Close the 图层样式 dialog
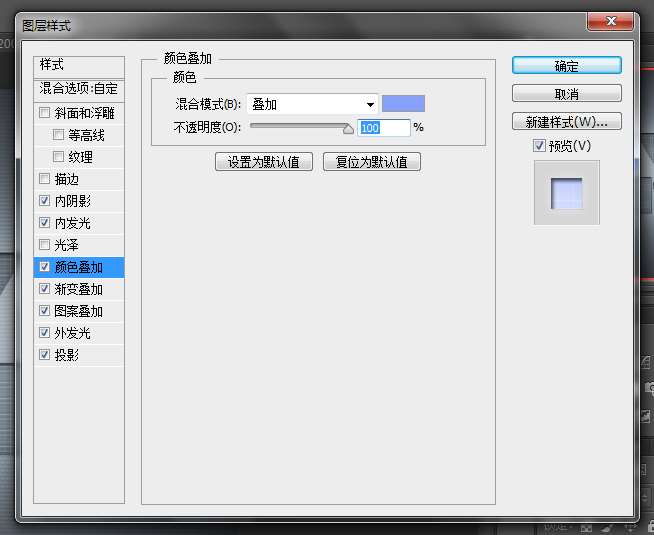 coord(611,21)
